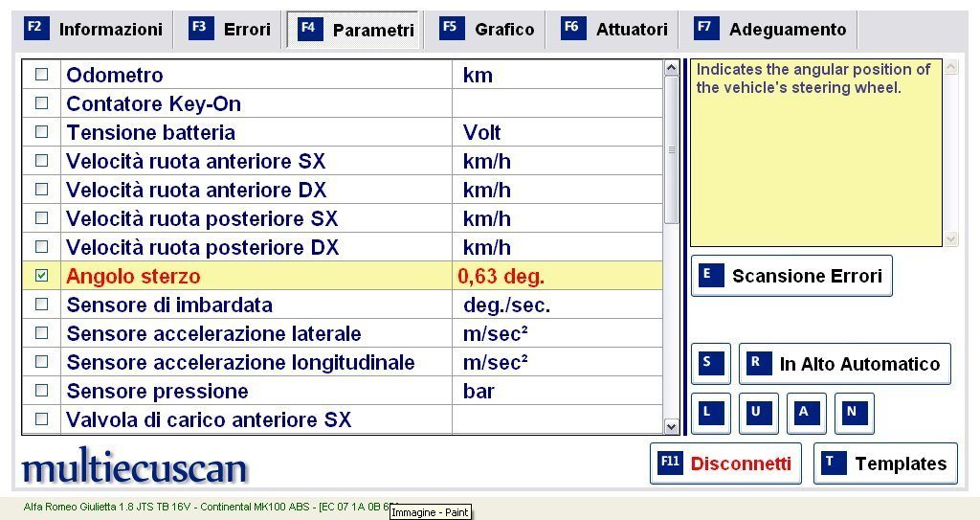Enable Velocità ruota anteriore SX checkbox
Screen dimensions: 980x520
tap(42, 161)
